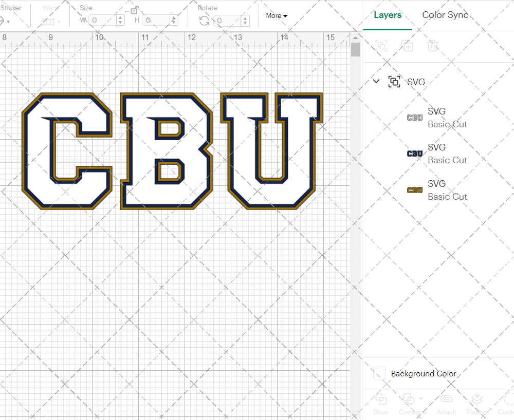Toggle the aspect ratio lock between width and height
The image size is (514, 420).
coord(135,10)
